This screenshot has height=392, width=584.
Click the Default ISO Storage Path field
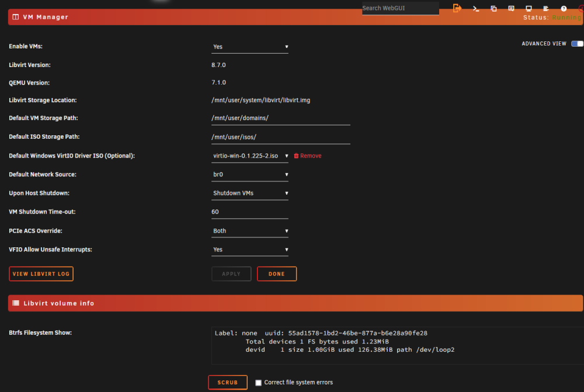[281, 137]
